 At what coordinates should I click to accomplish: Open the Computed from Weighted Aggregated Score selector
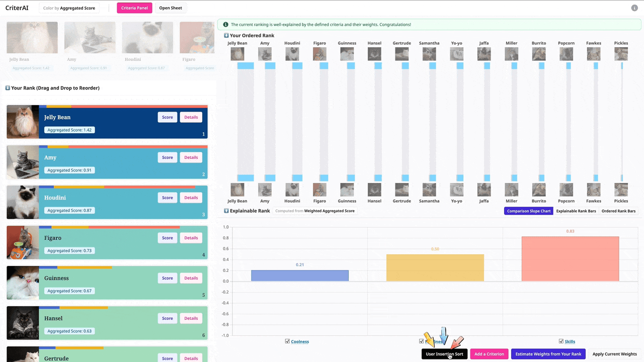[315, 211]
